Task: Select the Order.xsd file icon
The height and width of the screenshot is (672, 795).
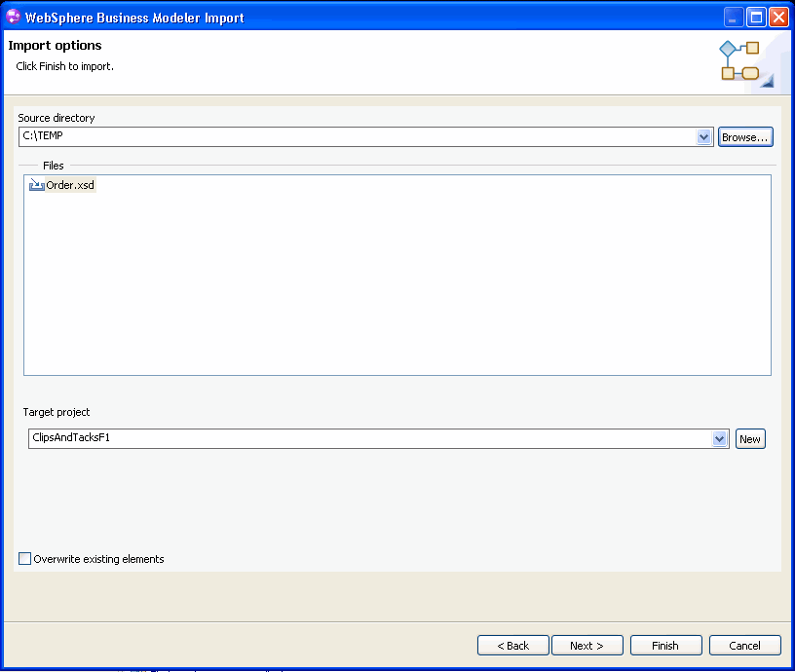Action: coord(37,185)
